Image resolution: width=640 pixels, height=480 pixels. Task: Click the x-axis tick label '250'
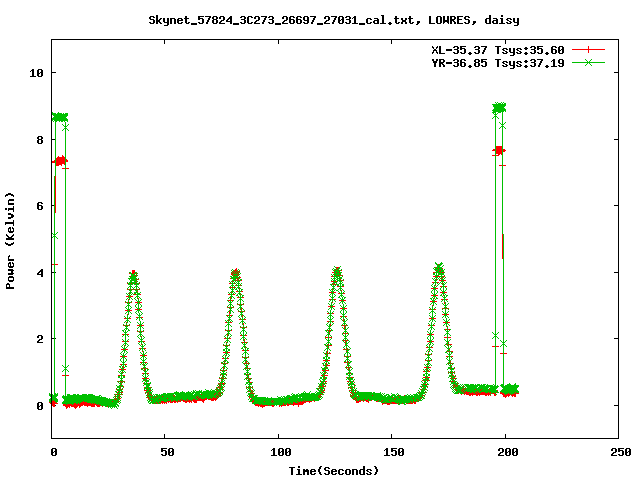(620, 452)
